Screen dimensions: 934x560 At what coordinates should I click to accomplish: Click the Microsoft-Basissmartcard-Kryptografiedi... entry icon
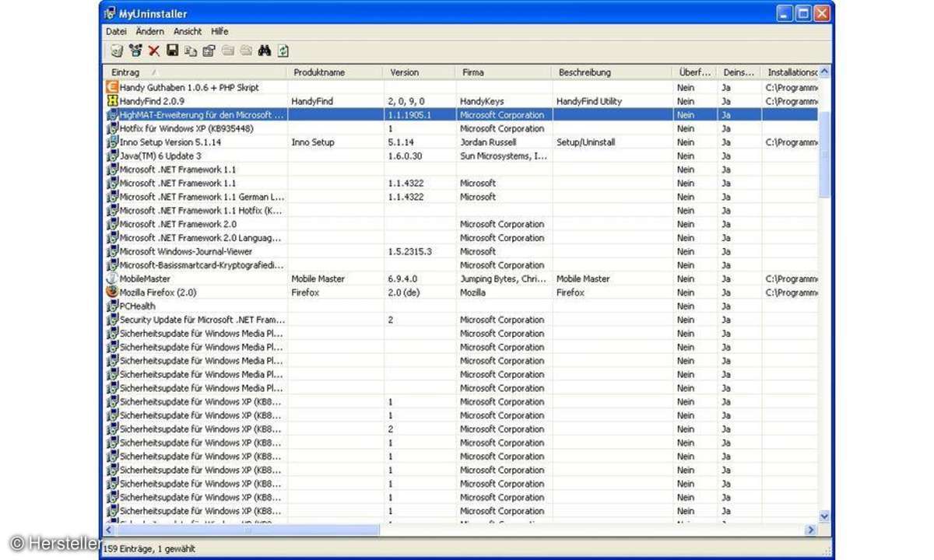coord(112,265)
